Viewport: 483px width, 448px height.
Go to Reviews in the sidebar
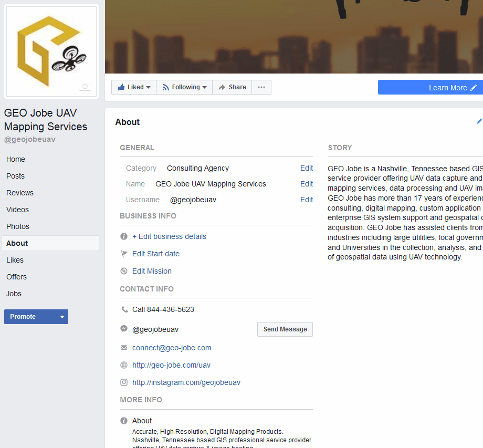20,193
